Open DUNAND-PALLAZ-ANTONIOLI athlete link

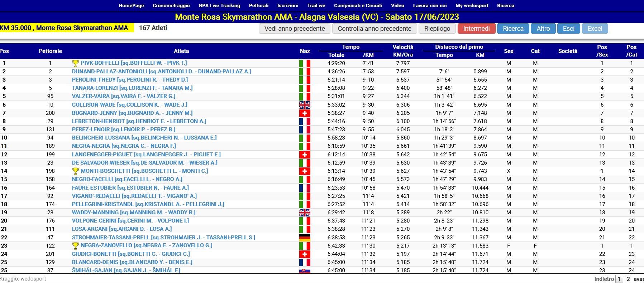click(161, 72)
